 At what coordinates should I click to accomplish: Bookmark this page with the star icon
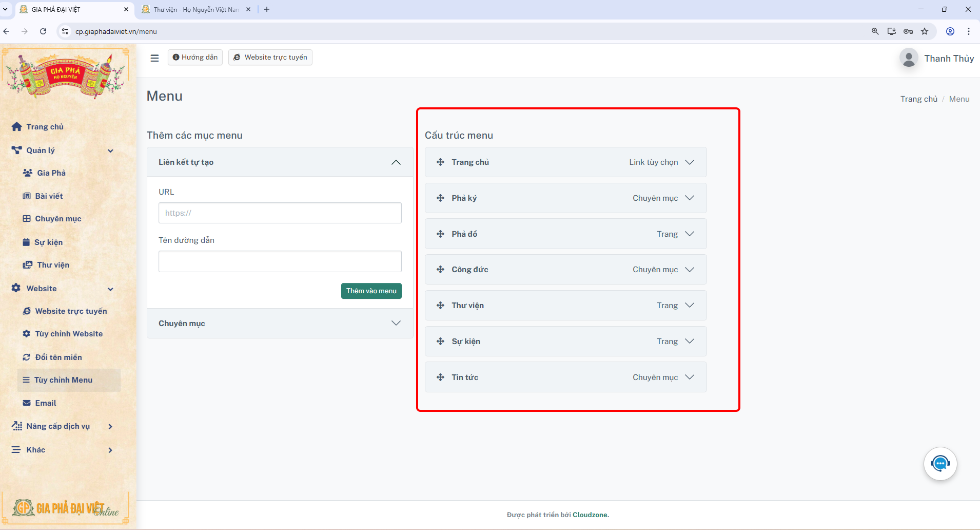[x=925, y=31]
